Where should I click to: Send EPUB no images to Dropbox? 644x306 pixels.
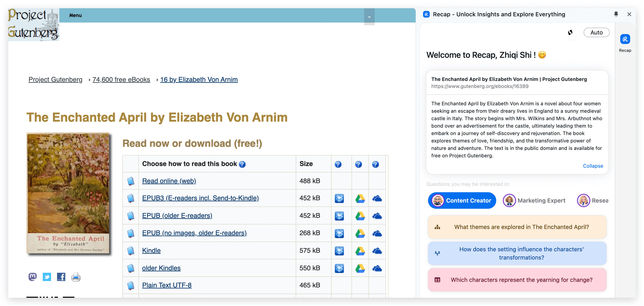(x=339, y=233)
